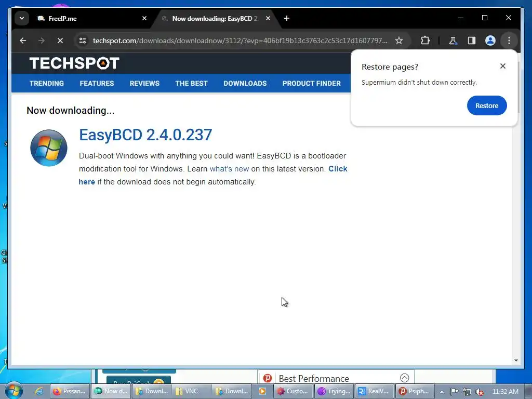Viewport: 532px width, 399px height.
Task: Use the Click here download link
Action: tap(338, 169)
